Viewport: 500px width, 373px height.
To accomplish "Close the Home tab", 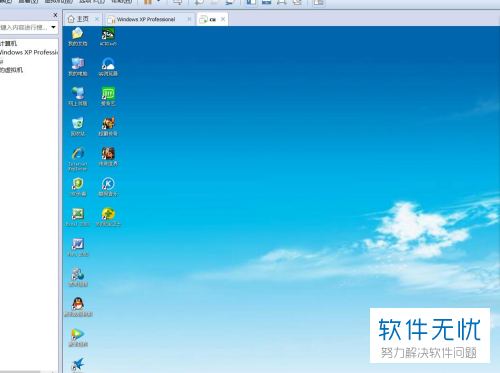I will [x=97, y=19].
